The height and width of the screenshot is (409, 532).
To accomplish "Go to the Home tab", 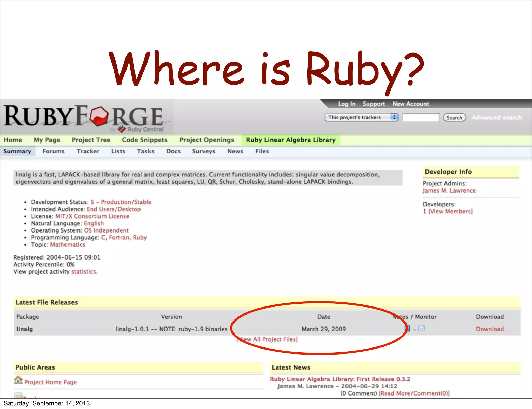I will 13,140.
